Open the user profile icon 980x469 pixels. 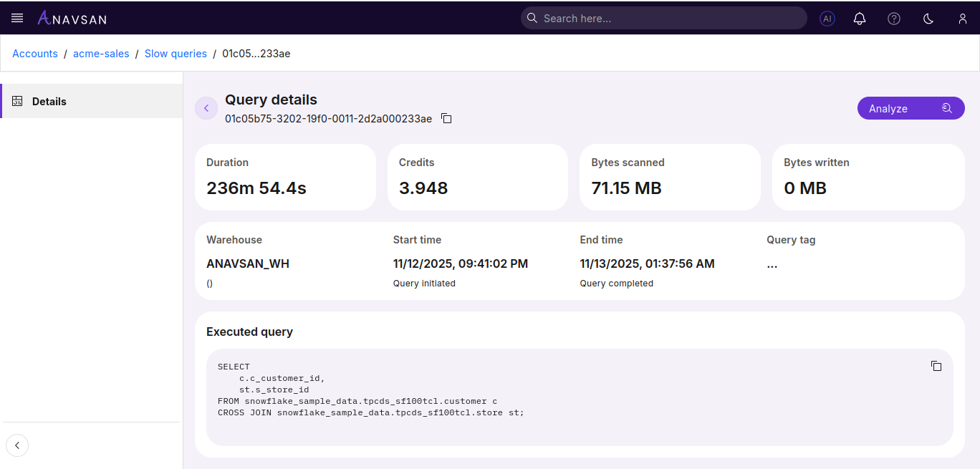pyautogui.click(x=962, y=18)
